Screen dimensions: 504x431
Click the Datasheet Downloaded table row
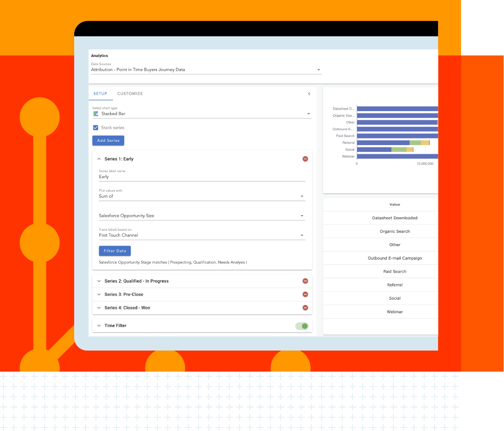pos(381,218)
